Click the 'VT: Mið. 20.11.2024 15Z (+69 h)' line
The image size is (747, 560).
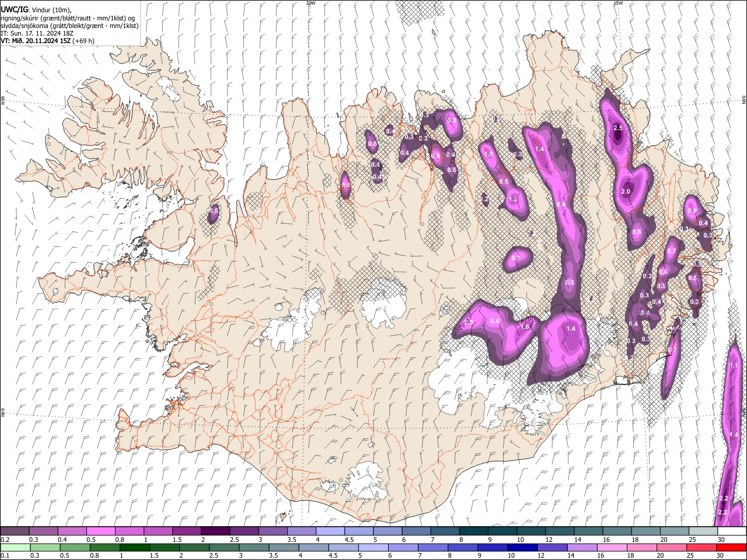[47, 41]
